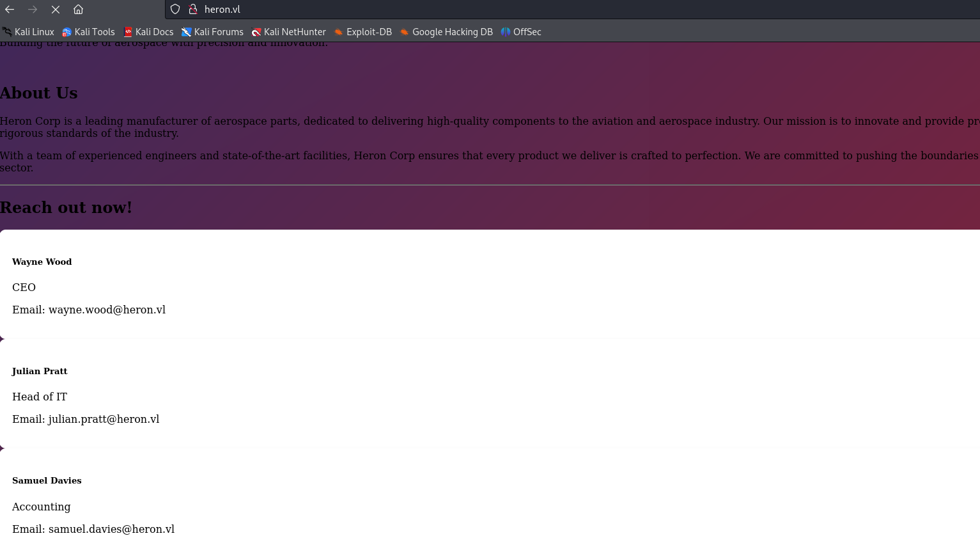Click Samuel Davies' email address

point(111,529)
